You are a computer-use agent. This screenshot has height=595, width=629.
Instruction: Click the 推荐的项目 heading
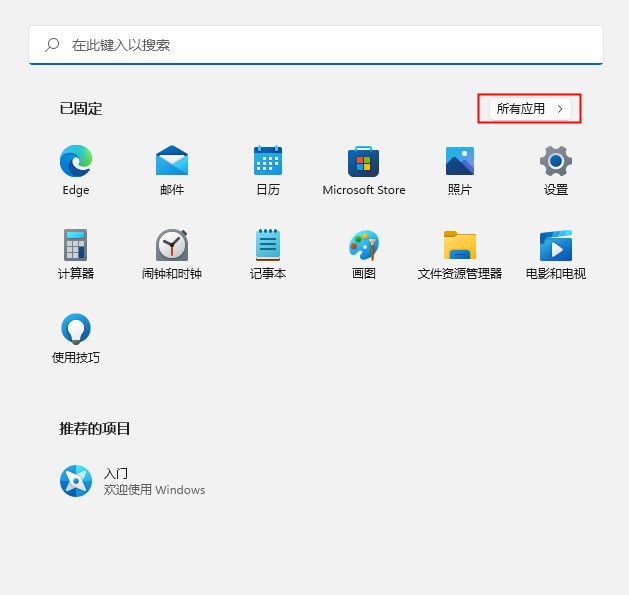[95, 428]
